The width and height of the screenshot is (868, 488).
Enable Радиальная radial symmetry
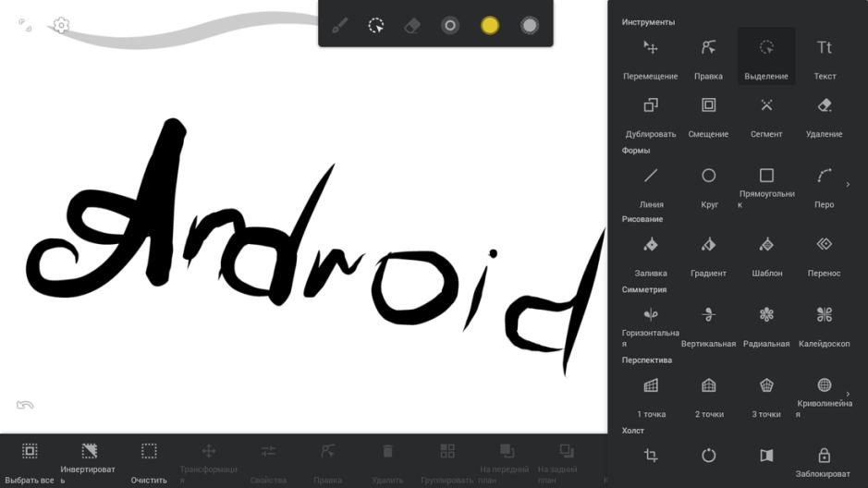coord(766,325)
